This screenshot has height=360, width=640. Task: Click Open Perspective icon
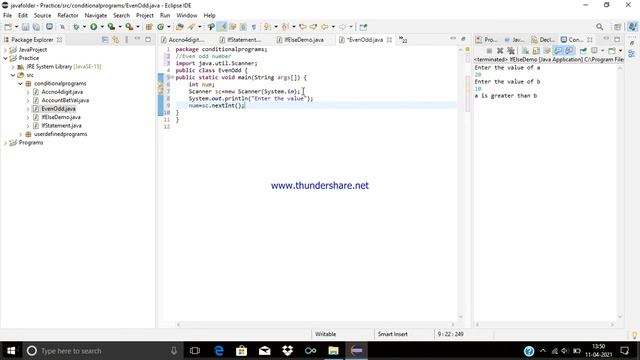tap(618, 27)
